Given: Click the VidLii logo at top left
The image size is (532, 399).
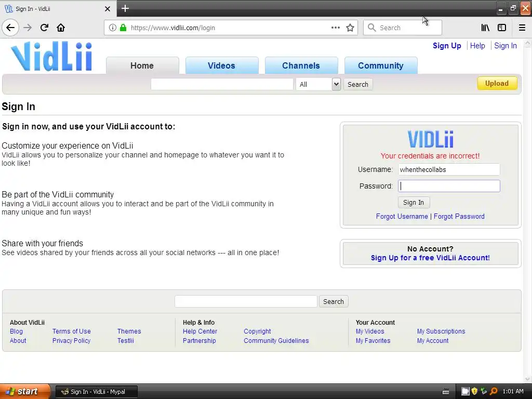Looking at the screenshot, I should click(51, 56).
